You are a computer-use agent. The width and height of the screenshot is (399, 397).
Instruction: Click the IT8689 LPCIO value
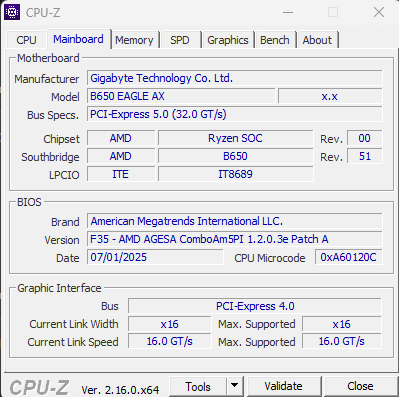click(x=235, y=174)
